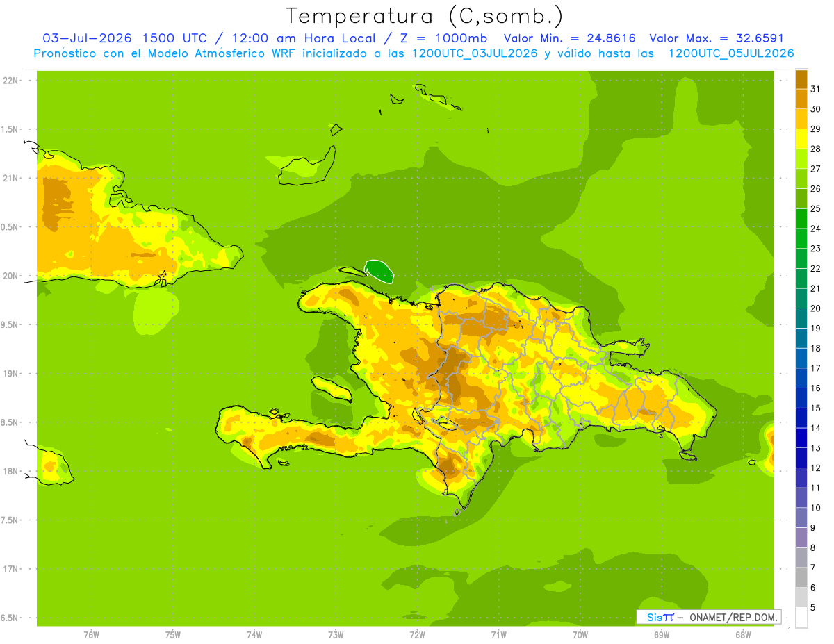Click the title "Temperatura (C,somb.)"
The image size is (834, 644).
pyautogui.click(x=425, y=16)
